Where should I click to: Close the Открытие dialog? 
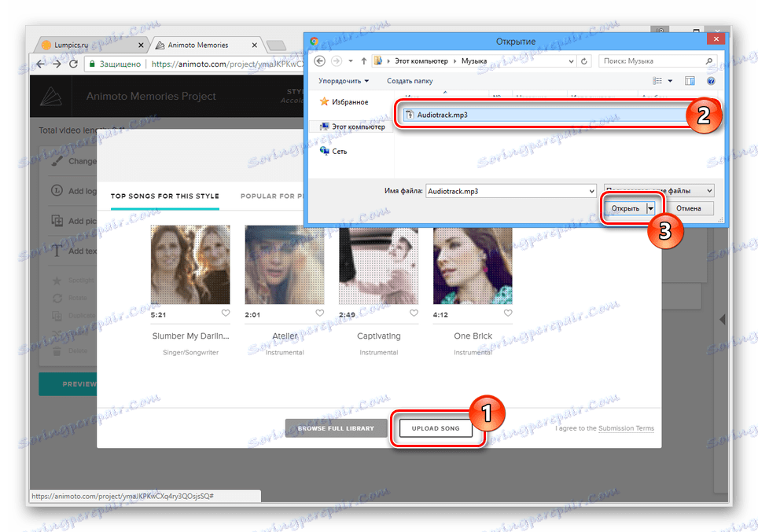point(716,39)
